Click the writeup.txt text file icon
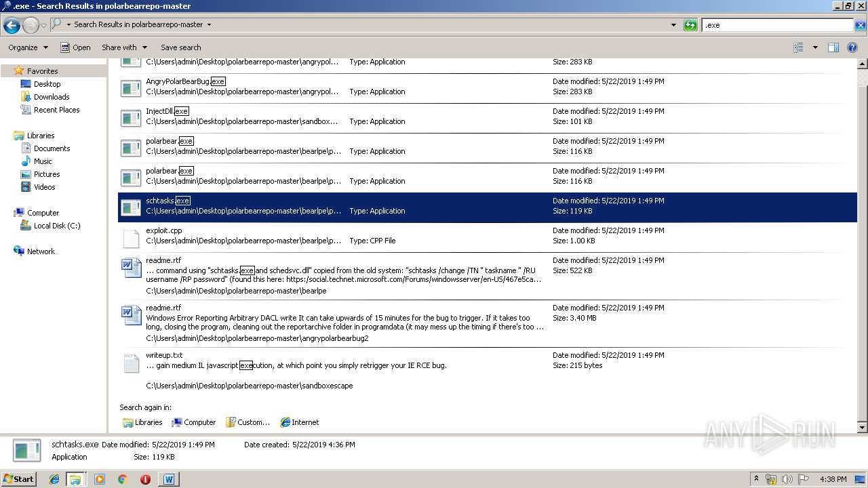Image resolution: width=868 pixels, height=488 pixels. point(130,363)
